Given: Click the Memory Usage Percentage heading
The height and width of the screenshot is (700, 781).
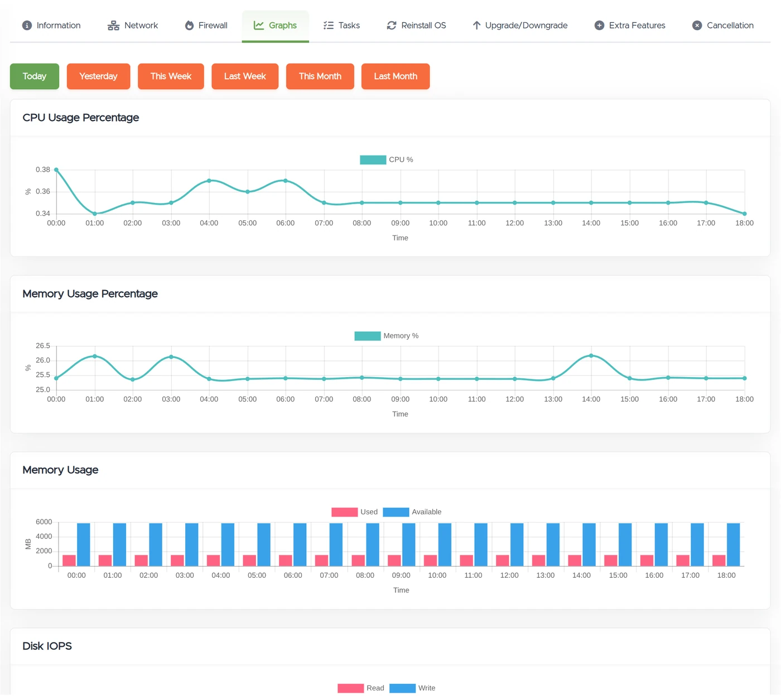Looking at the screenshot, I should tap(90, 294).
